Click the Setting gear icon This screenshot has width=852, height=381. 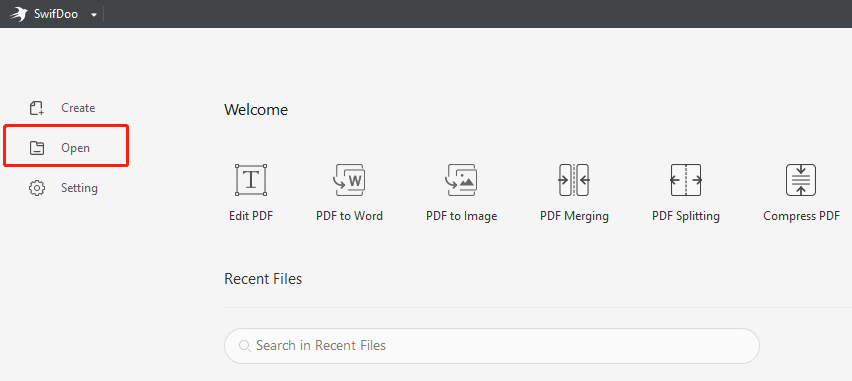36,188
